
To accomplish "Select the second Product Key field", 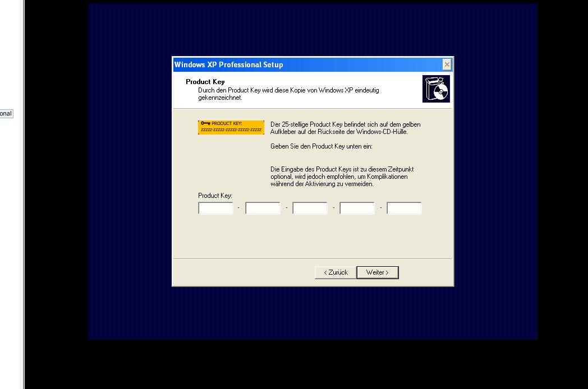I will click(x=263, y=208).
